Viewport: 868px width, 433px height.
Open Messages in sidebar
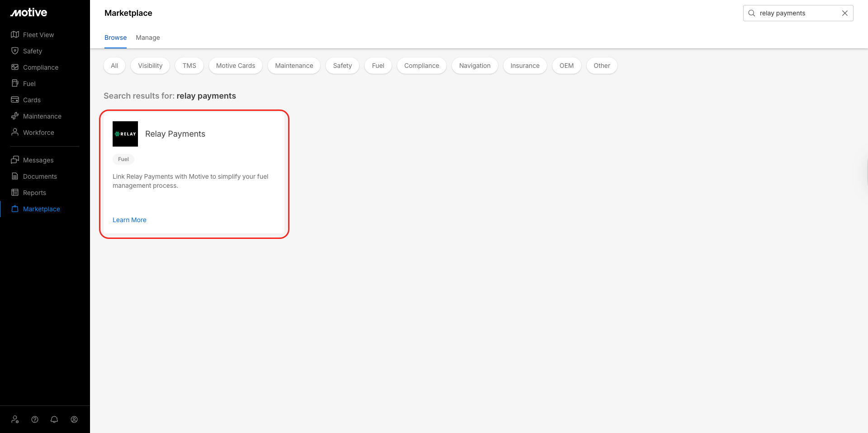click(x=38, y=160)
